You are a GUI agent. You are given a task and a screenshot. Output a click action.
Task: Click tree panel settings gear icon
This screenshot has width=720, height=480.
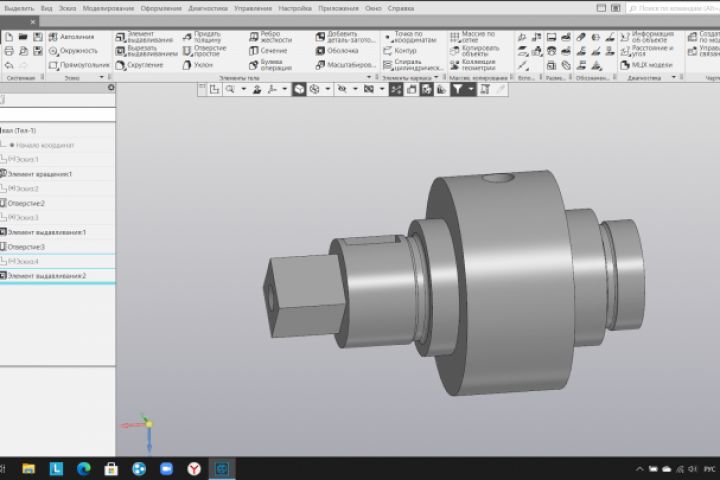click(111, 87)
